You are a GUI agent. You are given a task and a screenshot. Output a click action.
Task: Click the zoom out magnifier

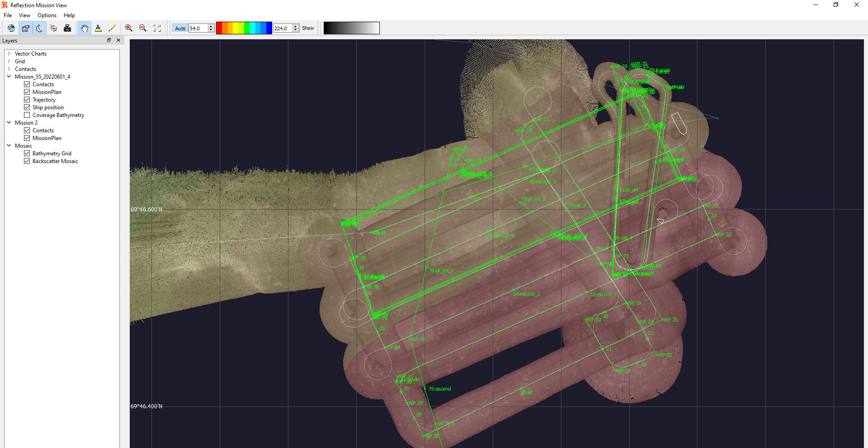coord(143,28)
